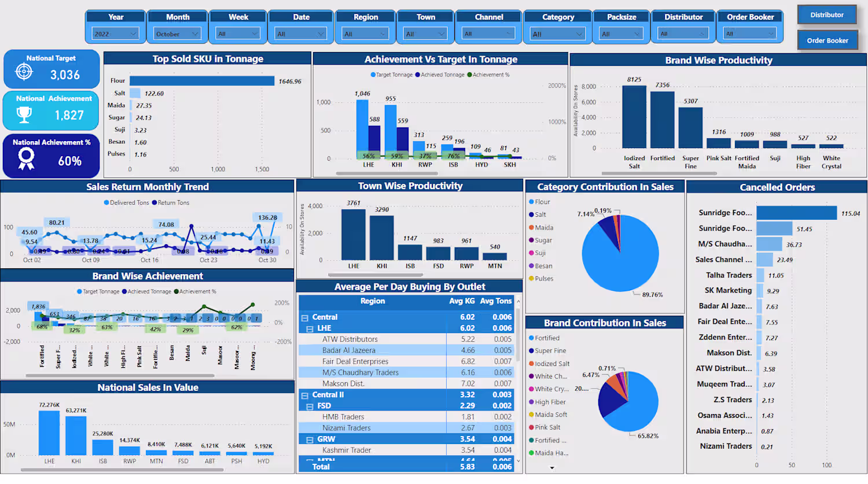Image resolution: width=868 pixels, height=484 pixels.
Task: Select Flour legend item in category chart
Action: click(539, 202)
